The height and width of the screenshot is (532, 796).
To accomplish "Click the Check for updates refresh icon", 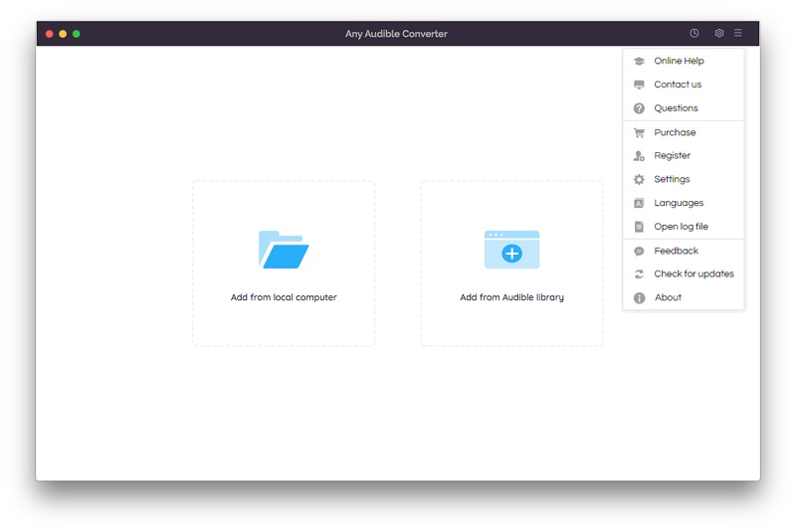I will point(639,274).
